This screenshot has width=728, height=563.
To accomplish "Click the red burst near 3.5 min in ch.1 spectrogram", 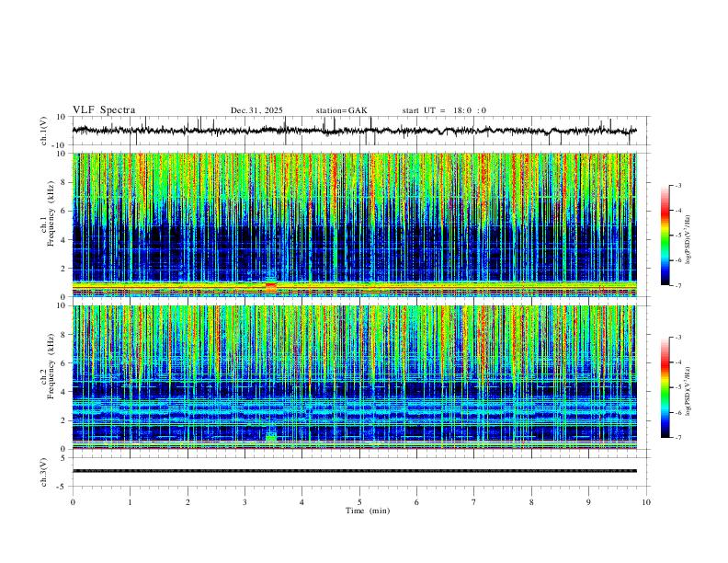I will [x=270, y=287].
